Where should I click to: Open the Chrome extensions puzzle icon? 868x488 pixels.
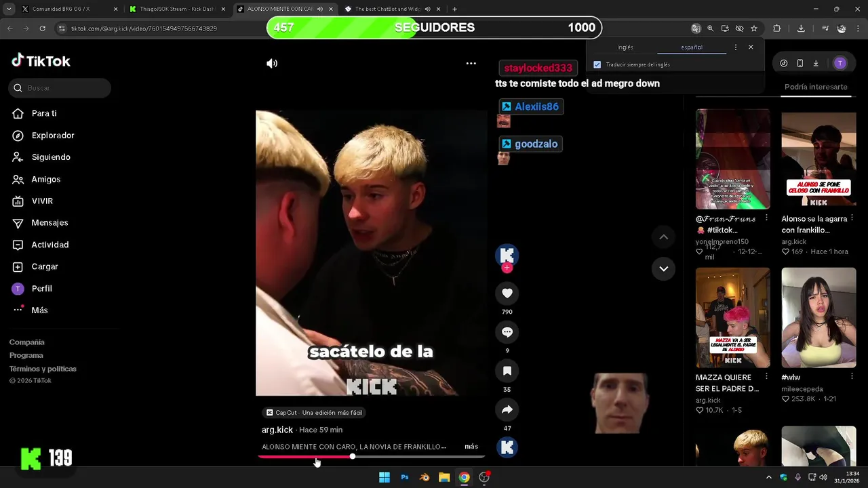(777, 28)
